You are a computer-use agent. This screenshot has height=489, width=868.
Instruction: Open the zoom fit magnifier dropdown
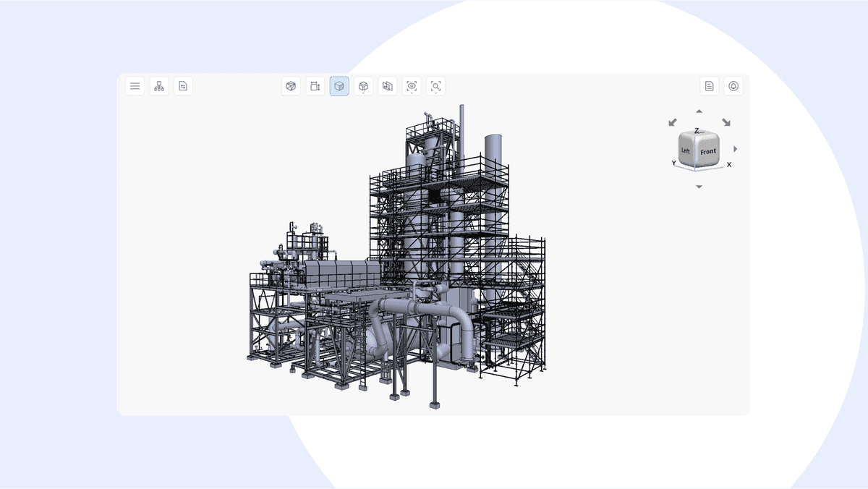tap(435, 86)
